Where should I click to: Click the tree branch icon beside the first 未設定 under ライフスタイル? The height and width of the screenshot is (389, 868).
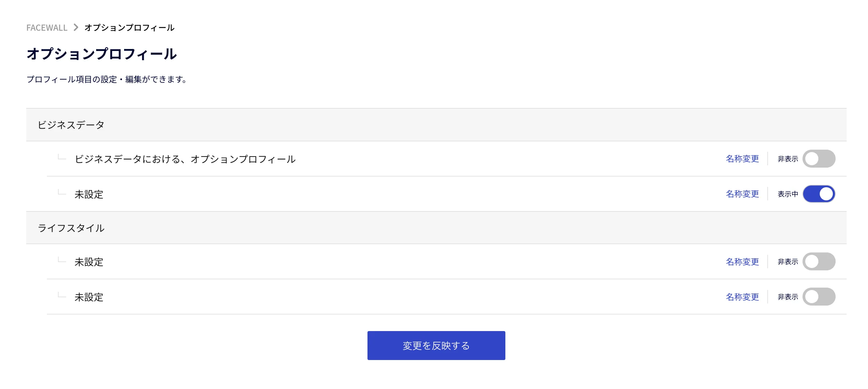62,260
